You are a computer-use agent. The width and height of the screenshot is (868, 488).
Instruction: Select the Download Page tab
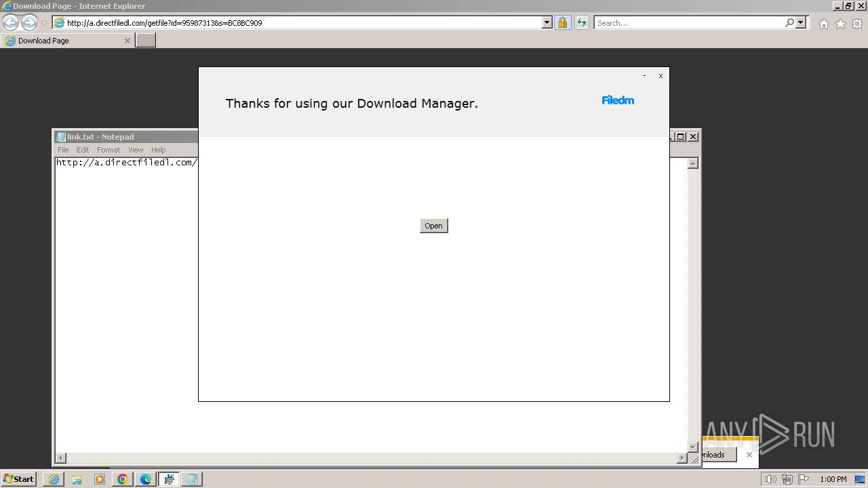tap(67, 41)
